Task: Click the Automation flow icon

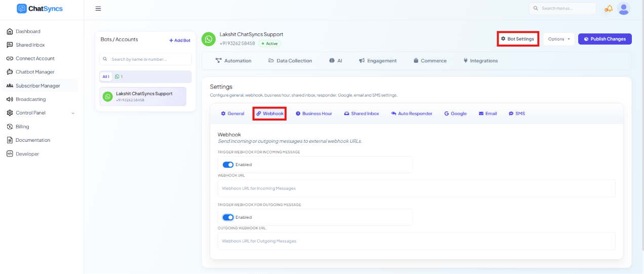Action: [x=219, y=61]
